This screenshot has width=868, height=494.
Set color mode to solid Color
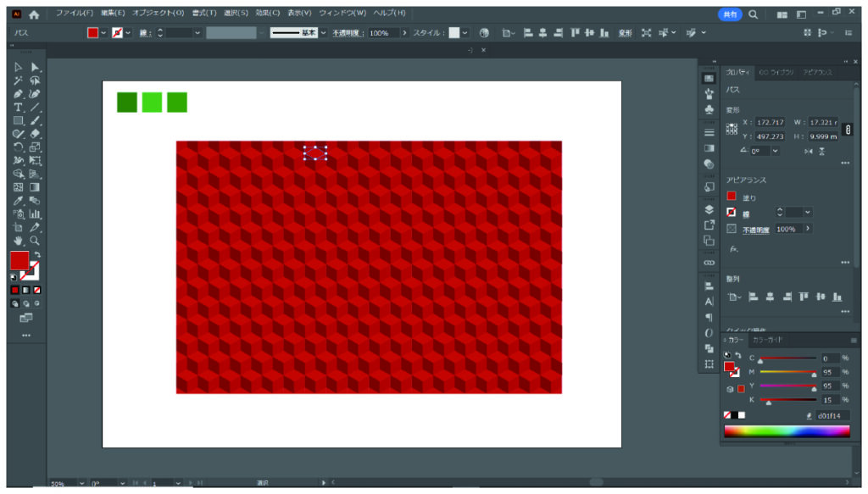click(x=15, y=290)
